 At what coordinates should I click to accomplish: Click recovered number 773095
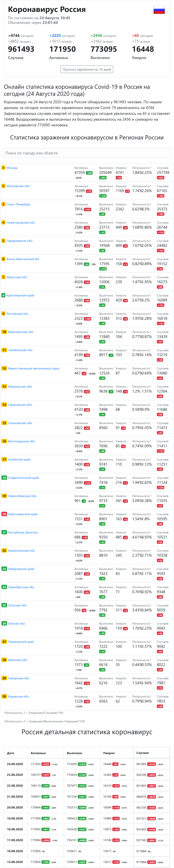tap(104, 49)
